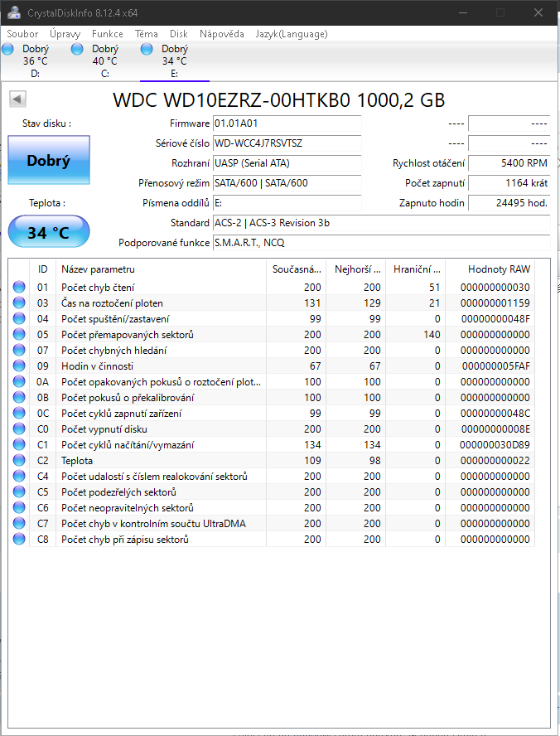Click the Rychlost otáčení value 5400 RPM
The image size is (560, 736).
pyautogui.click(x=509, y=163)
